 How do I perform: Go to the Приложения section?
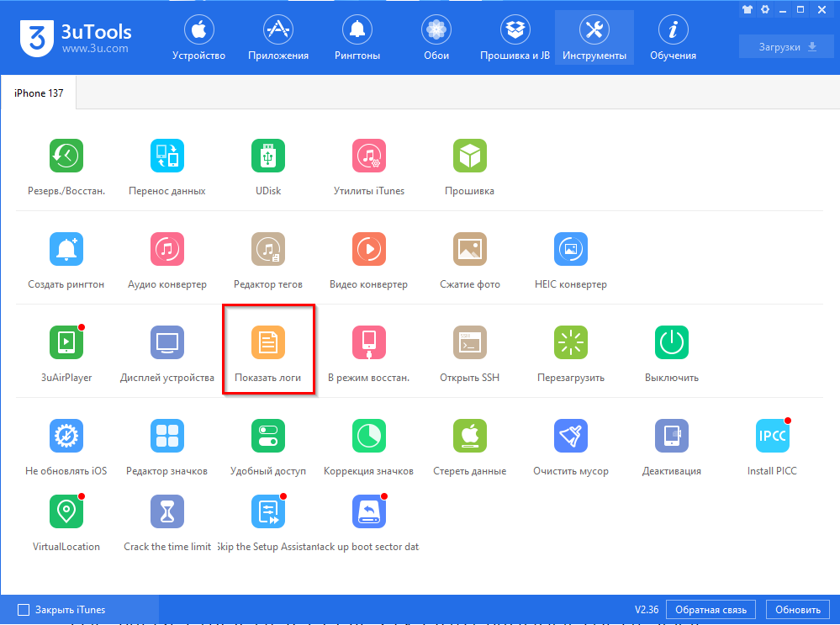pos(278,37)
